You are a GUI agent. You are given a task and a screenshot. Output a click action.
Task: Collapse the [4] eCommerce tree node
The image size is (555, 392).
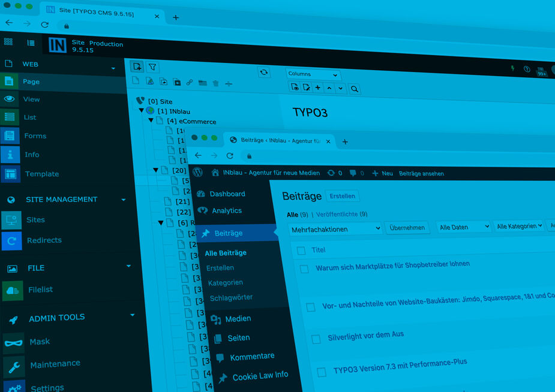click(x=151, y=120)
